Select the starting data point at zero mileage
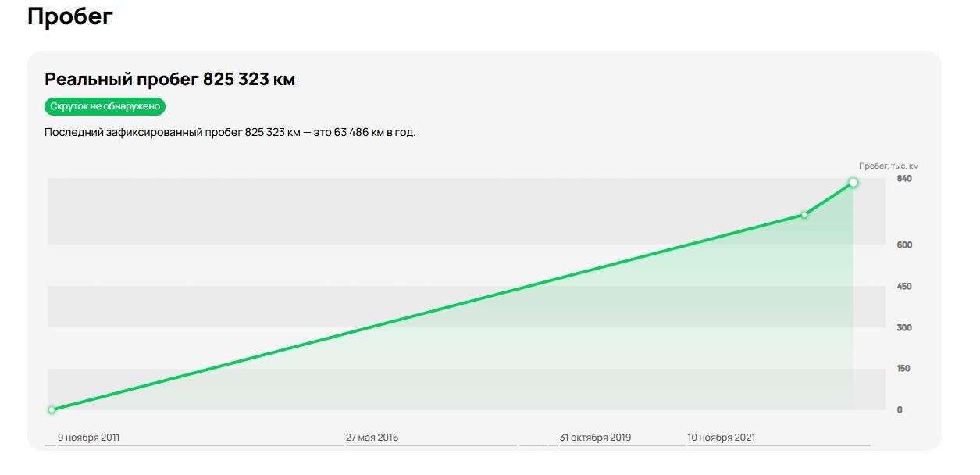Image resolution: width=980 pixels, height=475 pixels. (x=52, y=409)
